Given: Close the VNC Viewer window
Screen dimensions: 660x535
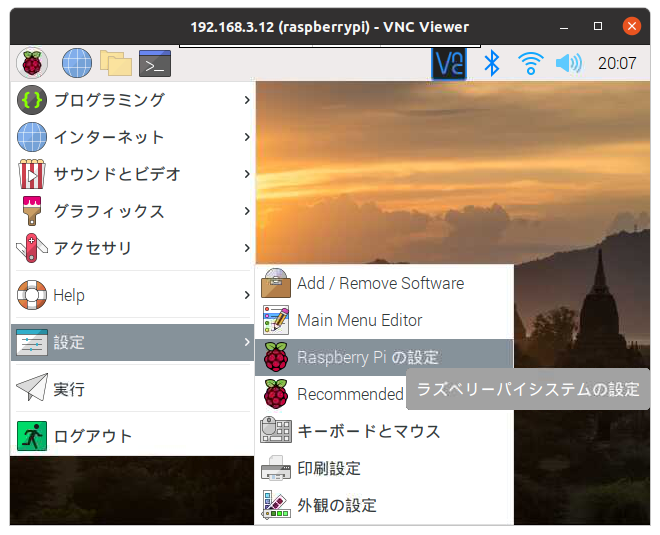Looking at the screenshot, I should click(632, 26).
